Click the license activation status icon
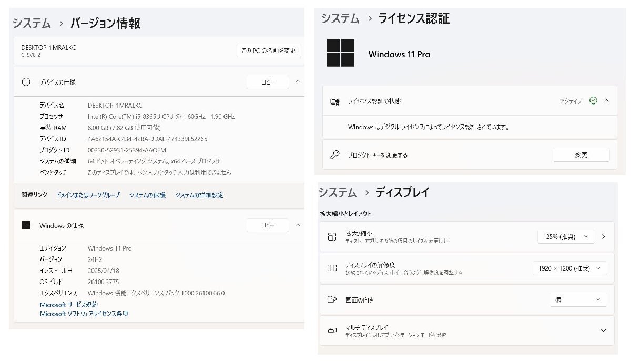The height and width of the screenshot is (364, 631). pos(335,101)
